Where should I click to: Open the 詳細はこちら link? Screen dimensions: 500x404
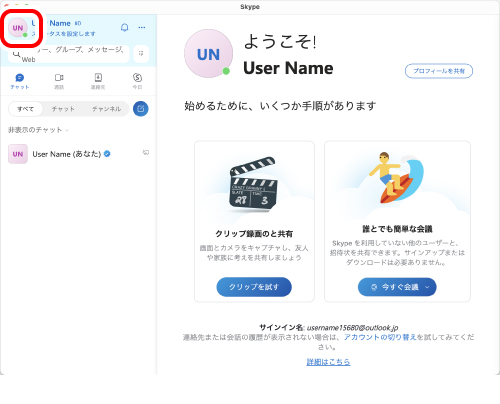[x=328, y=362]
